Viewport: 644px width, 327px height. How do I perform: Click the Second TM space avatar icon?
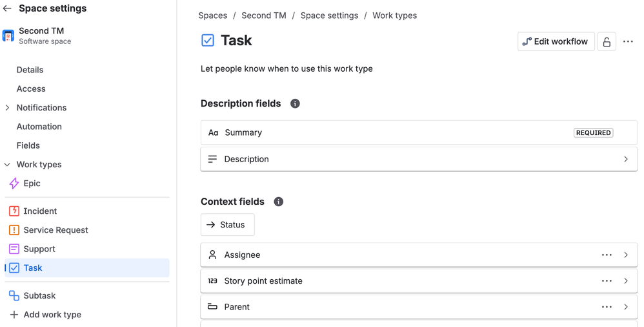pyautogui.click(x=8, y=36)
